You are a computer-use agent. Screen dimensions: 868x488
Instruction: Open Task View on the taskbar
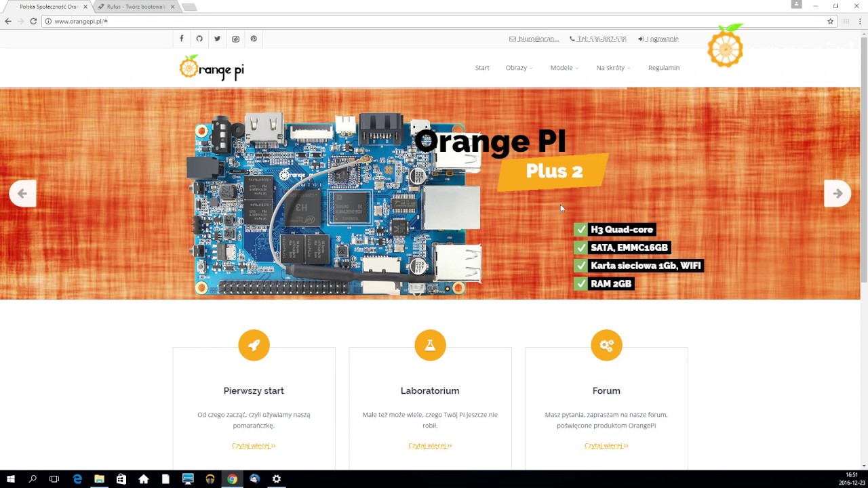(x=54, y=479)
